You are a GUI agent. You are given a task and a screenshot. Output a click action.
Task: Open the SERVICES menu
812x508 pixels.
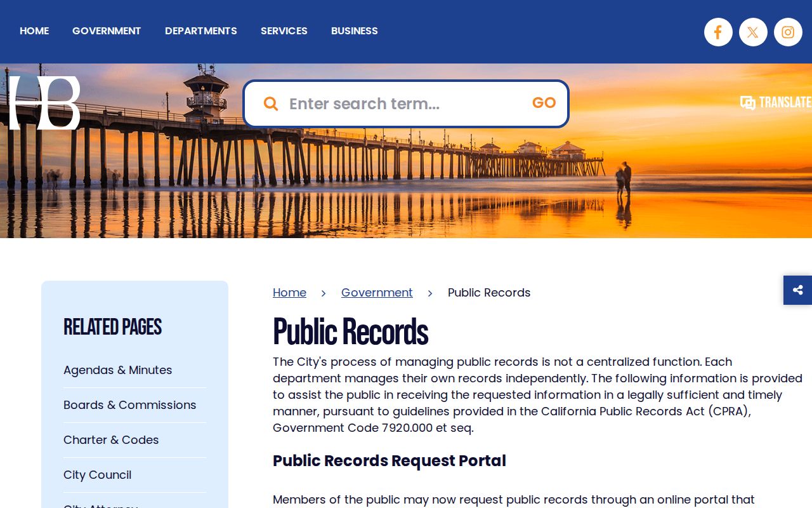(x=284, y=30)
